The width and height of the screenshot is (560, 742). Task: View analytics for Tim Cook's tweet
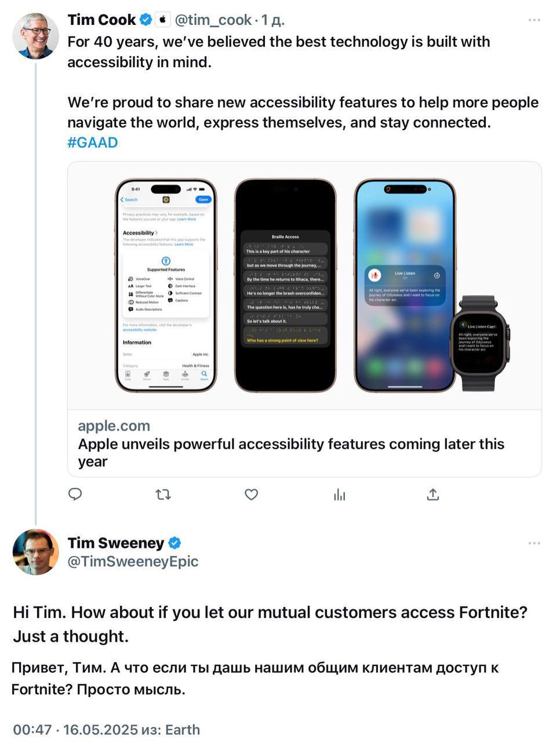point(339,494)
